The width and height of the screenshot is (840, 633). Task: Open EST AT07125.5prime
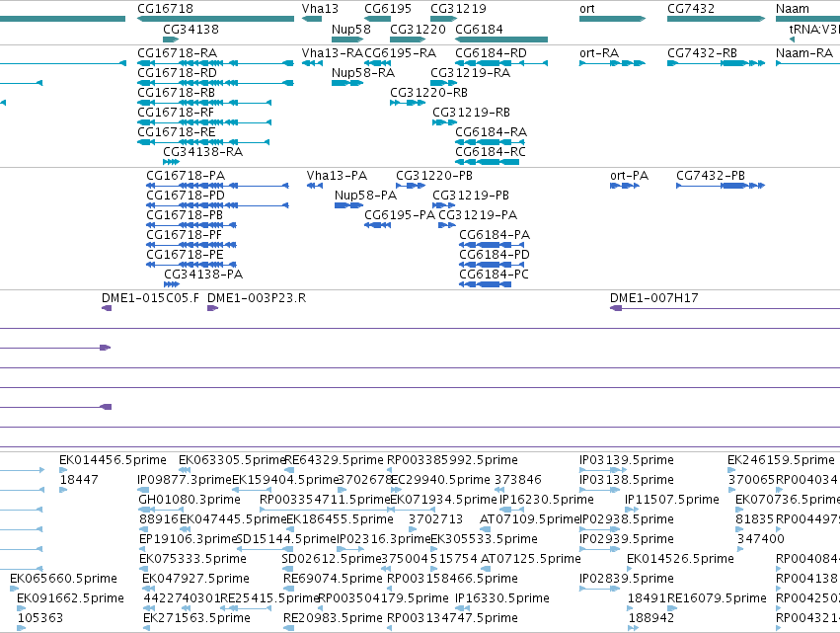point(531,559)
